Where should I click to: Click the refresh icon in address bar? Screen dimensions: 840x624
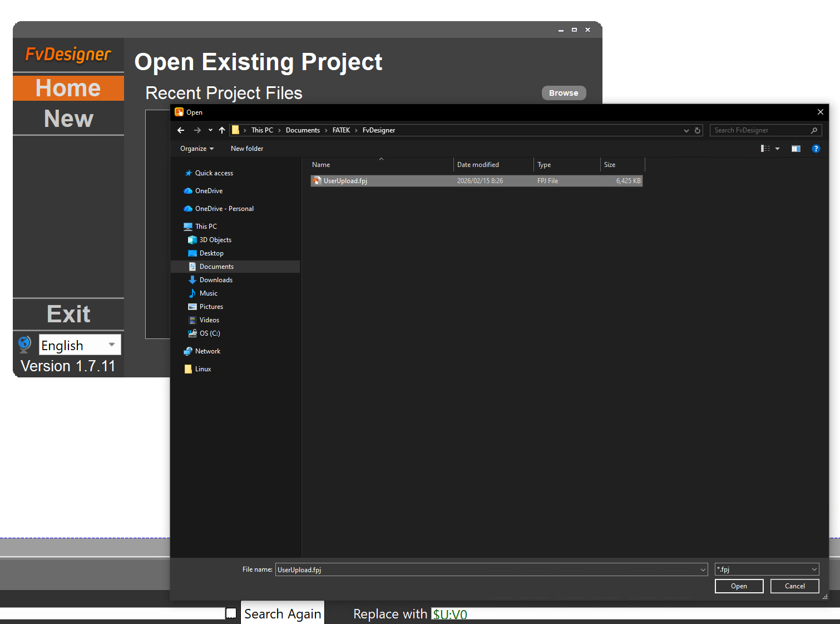(x=698, y=130)
